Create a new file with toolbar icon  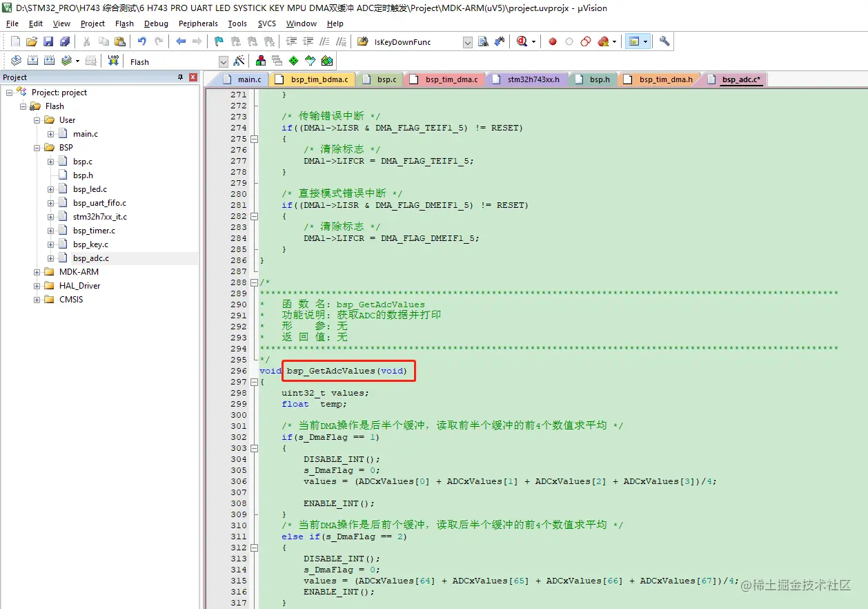[x=15, y=41]
